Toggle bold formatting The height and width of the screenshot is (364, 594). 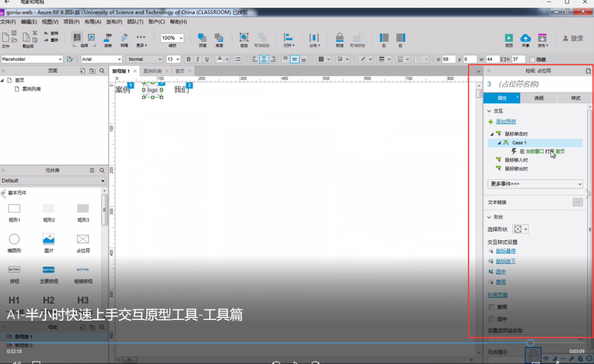(x=189, y=59)
